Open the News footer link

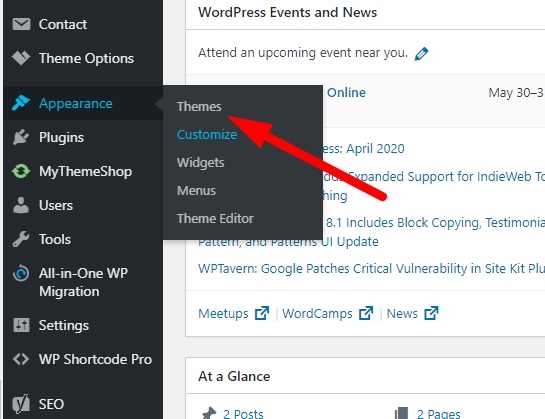tap(402, 314)
